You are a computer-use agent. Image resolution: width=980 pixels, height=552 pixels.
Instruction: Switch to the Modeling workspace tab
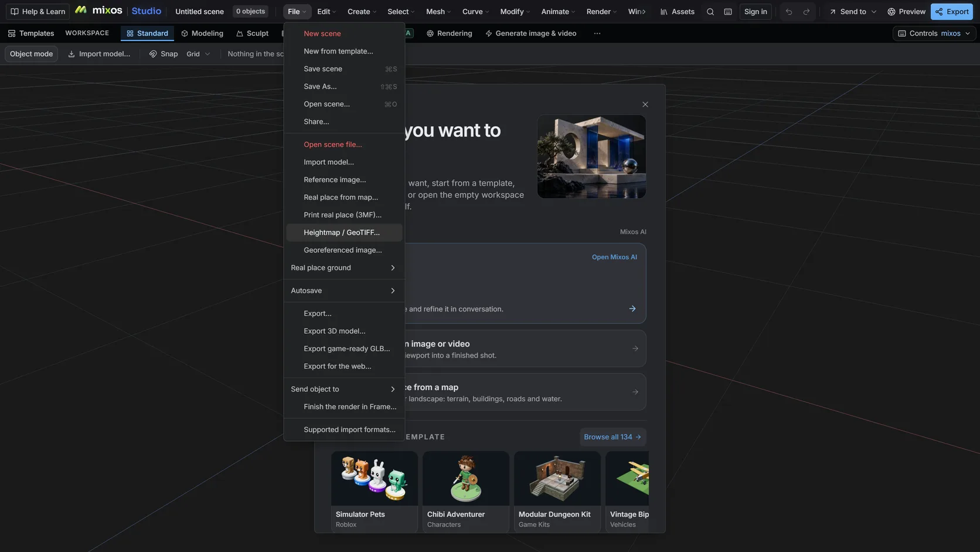click(x=202, y=33)
